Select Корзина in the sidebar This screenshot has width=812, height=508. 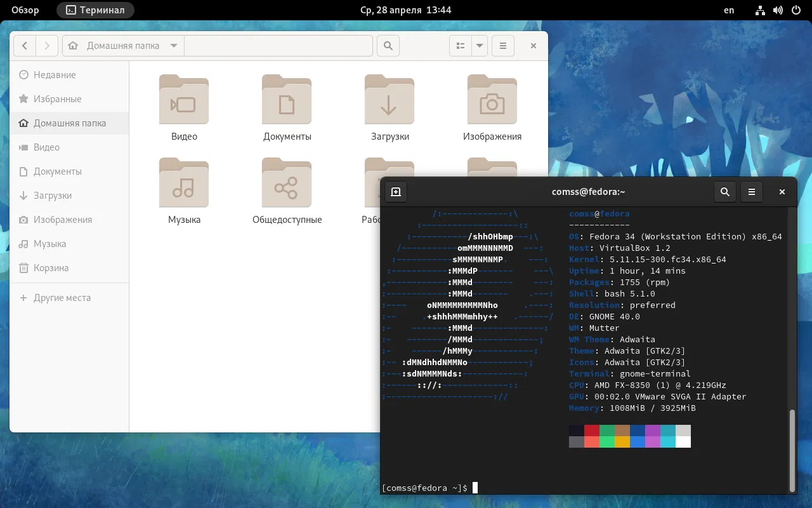[x=51, y=268]
